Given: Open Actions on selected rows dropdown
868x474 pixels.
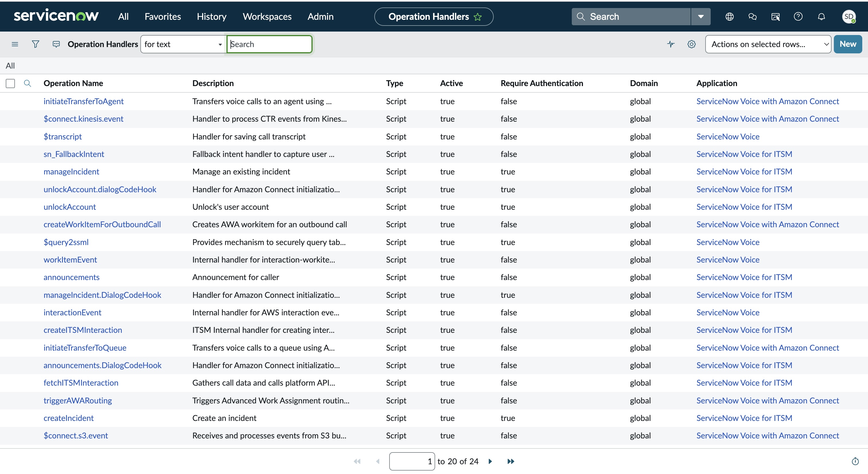Looking at the screenshot, I should click(x=768, y=44).
